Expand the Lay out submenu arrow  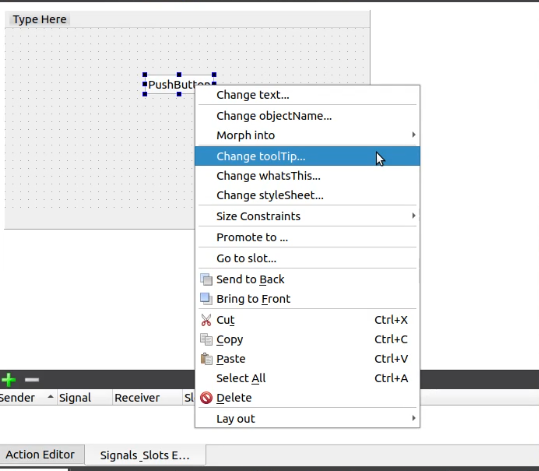[414, 418]
